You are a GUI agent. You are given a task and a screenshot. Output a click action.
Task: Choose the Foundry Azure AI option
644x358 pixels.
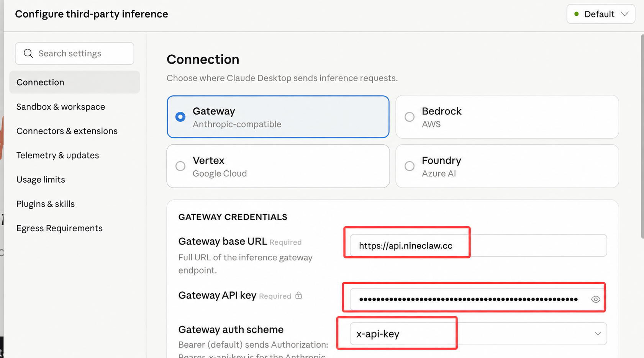pyautogui.click(x=507, y=166)
